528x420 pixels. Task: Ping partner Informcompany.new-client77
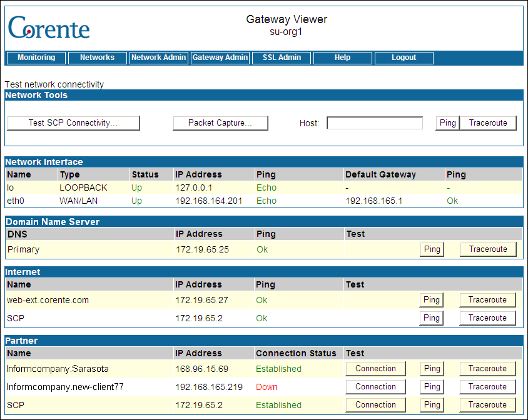432,387
